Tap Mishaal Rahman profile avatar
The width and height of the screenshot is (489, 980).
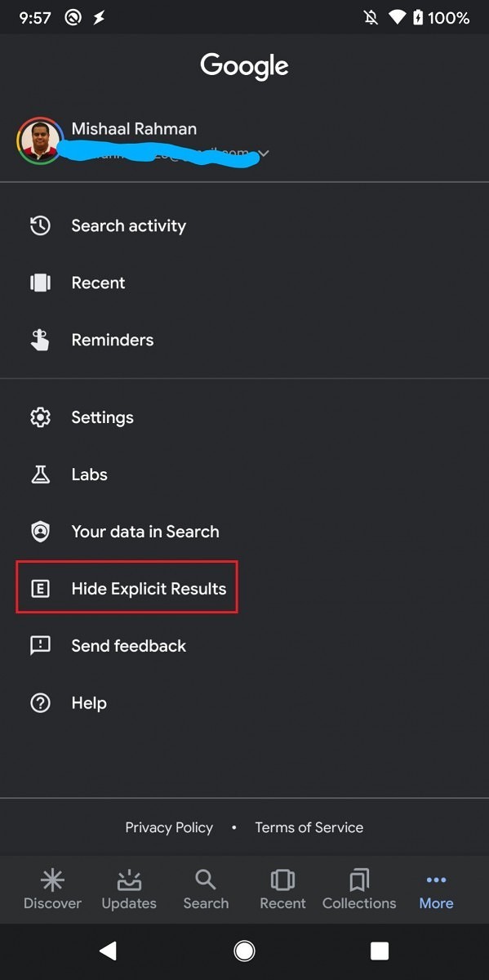40,140
